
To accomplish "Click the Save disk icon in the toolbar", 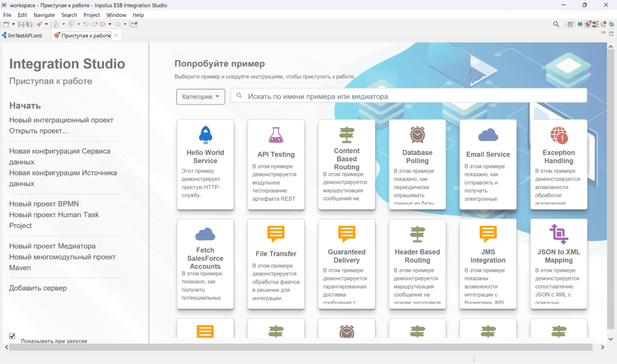I will (x=21, y=24).
